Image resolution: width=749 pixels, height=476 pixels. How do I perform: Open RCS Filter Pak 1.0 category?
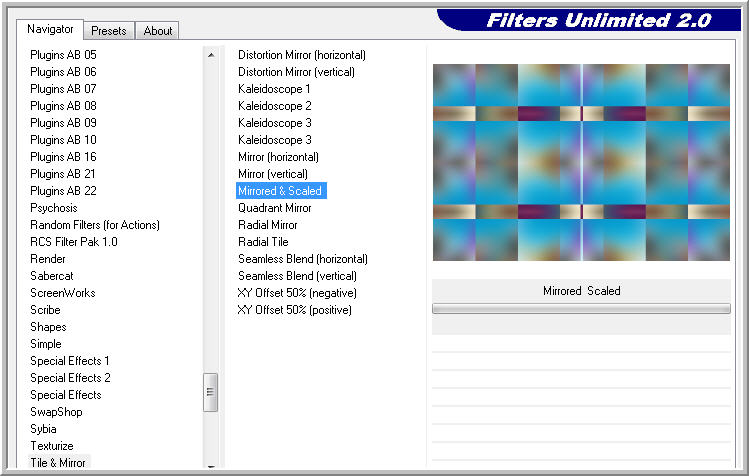[x=74, y=242]
